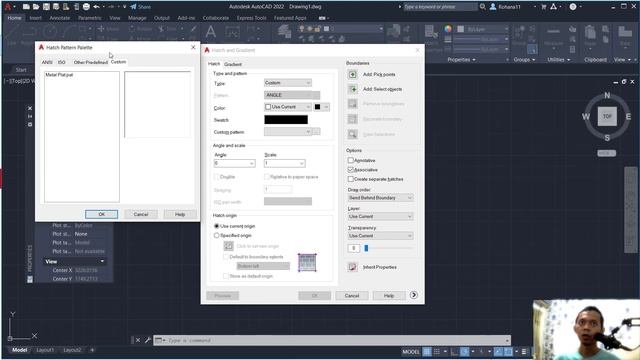Close the command line with X icon

coord(138,340)
